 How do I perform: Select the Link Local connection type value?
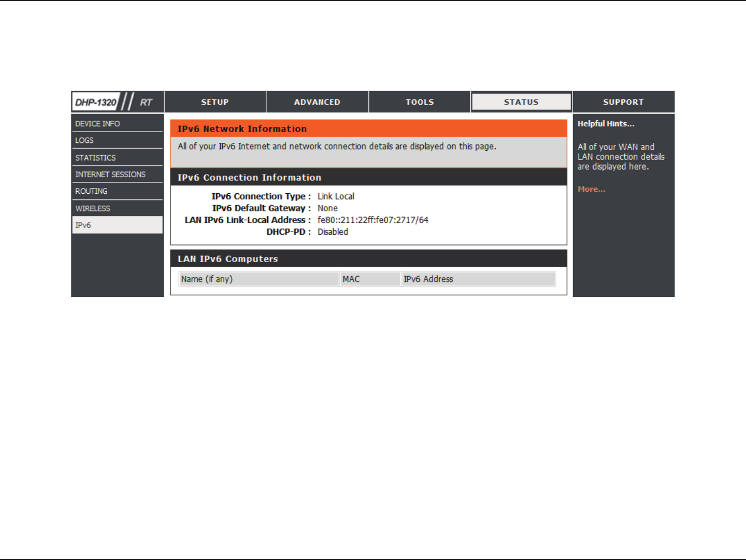[x=336, y=196]
